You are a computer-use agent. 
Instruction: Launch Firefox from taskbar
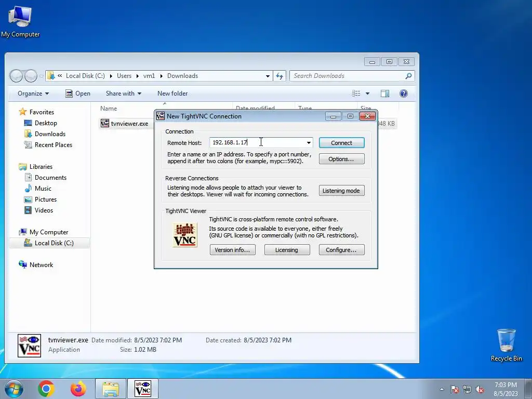tap(78, 389)
